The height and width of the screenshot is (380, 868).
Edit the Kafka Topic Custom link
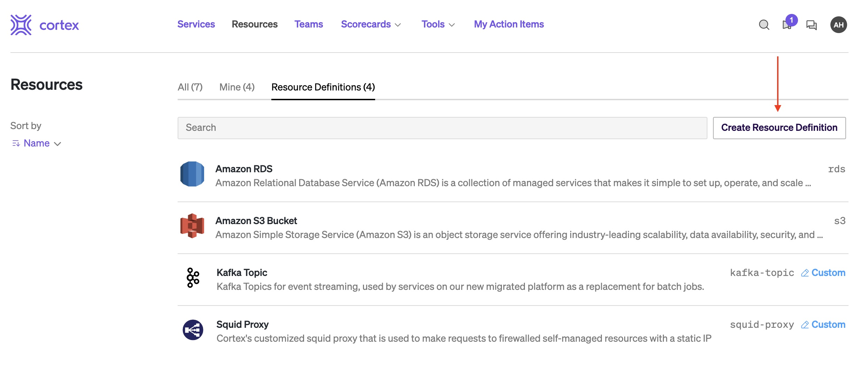pyautogui.click(x=823, y=273)
